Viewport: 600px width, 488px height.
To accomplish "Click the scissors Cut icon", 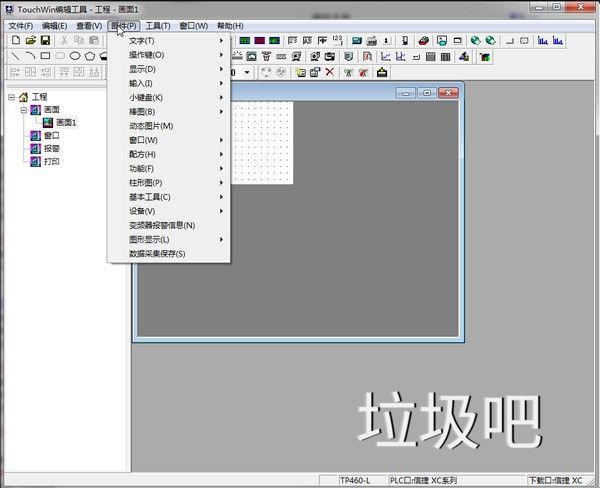I will tap(64, 40).
